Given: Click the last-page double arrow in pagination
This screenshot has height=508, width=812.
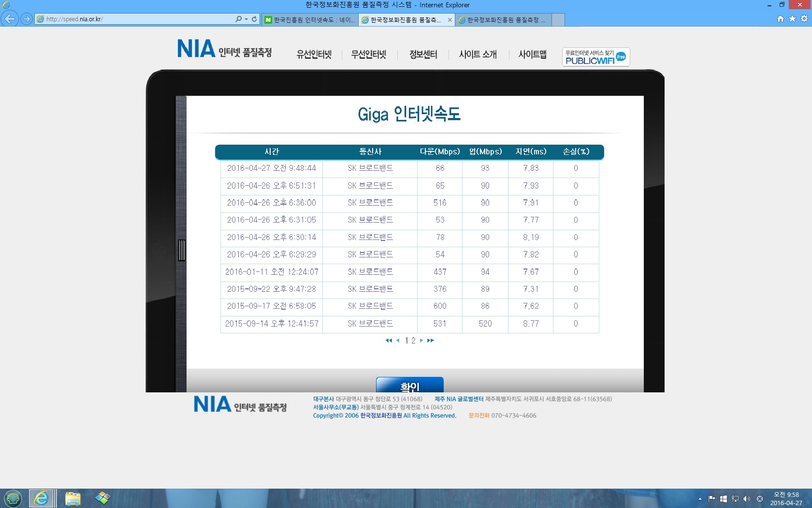Looking at the screenshot, I should tap(431, 341).
